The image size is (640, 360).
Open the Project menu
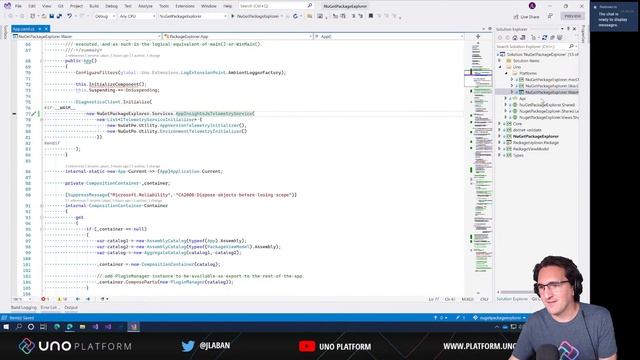point(76,6)
